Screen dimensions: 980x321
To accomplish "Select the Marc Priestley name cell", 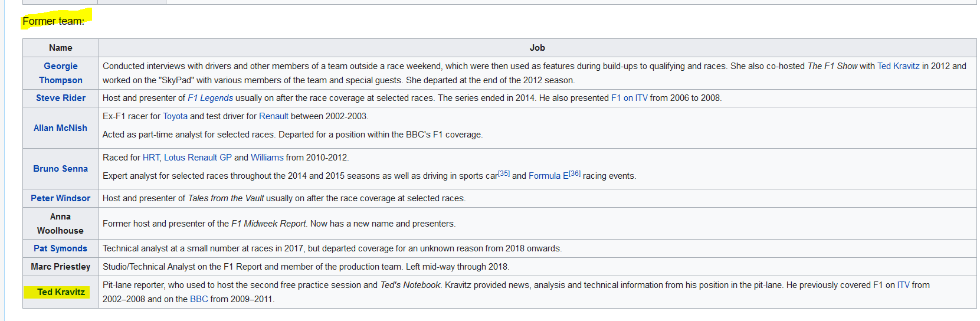I will coord(61,267).
